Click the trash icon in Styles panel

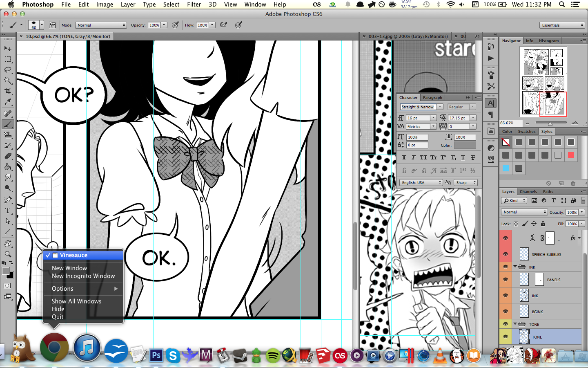coord(573,183)
